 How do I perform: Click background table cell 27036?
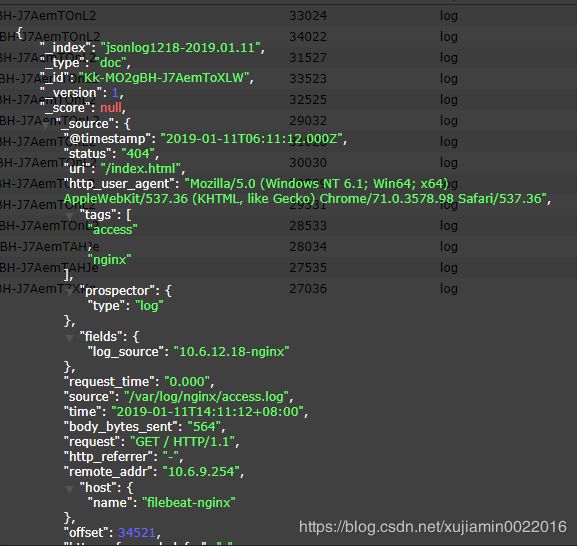coord(308,288)
